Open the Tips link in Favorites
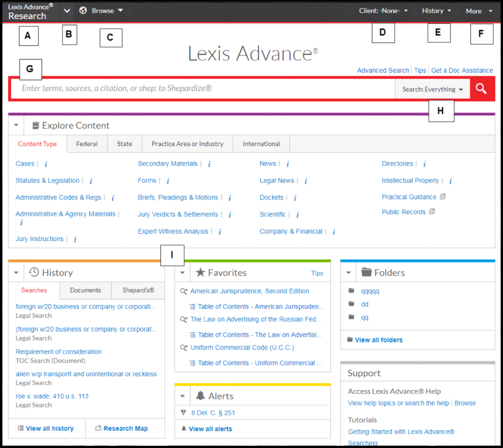Viewport: 503px width, 448px height. coord(317,273)
